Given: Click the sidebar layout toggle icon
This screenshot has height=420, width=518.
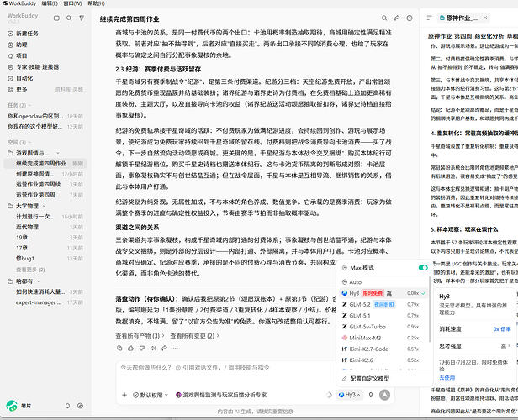Looking at the screenshot, I should (56, 18).
